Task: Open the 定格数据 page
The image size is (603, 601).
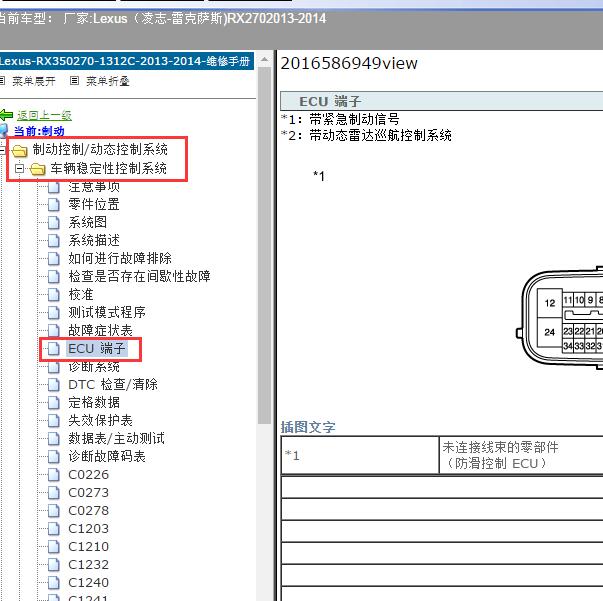Action: pyautogui.click(x=94, y=403)
